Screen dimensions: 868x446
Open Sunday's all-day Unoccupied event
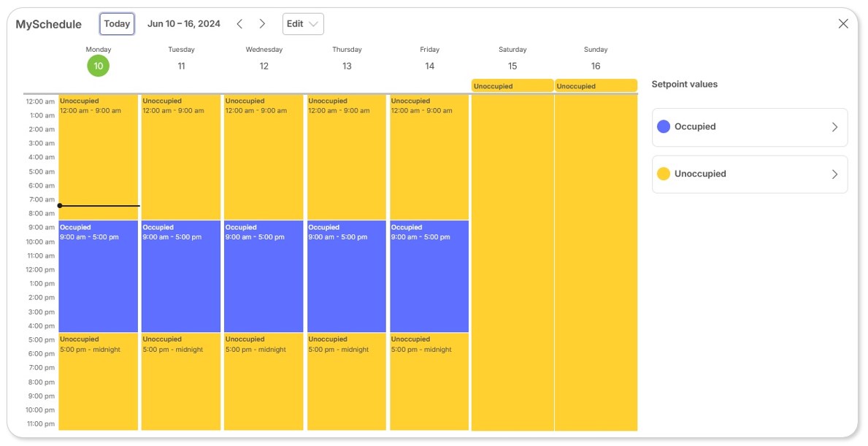[x=596, y=86]
